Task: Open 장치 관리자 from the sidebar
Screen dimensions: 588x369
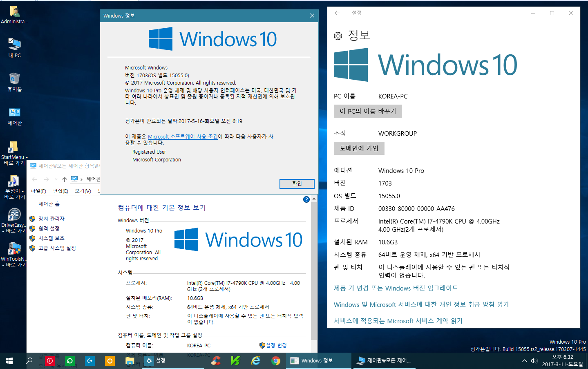Action: pyautogui.click(x=51, y=219)
